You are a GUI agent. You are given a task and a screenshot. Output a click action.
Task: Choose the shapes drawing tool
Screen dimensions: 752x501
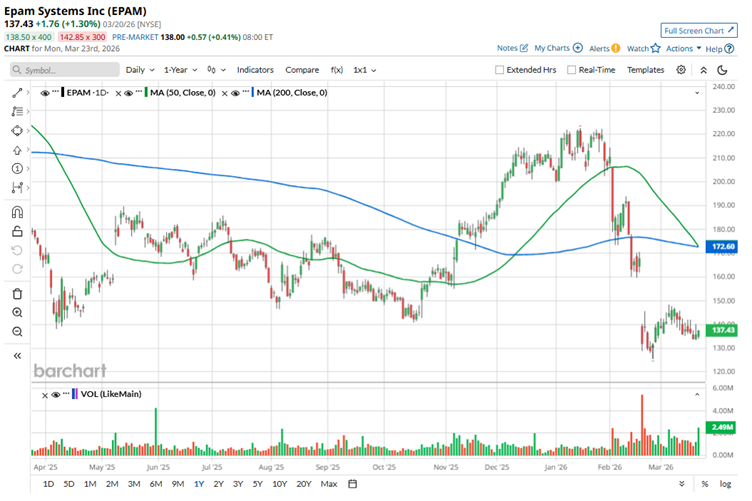[17, 131]
